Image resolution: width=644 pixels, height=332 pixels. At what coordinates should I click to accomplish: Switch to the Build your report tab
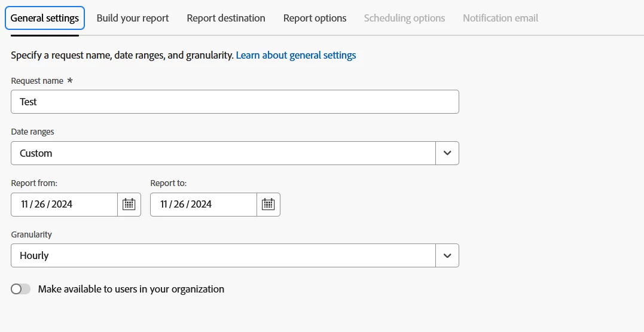coord(133,18)
